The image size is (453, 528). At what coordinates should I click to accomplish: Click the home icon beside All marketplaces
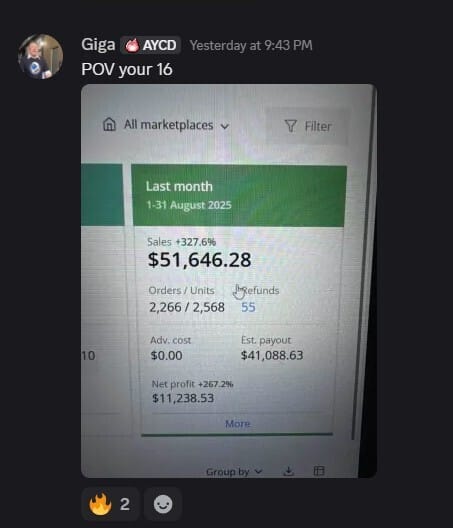109,124
